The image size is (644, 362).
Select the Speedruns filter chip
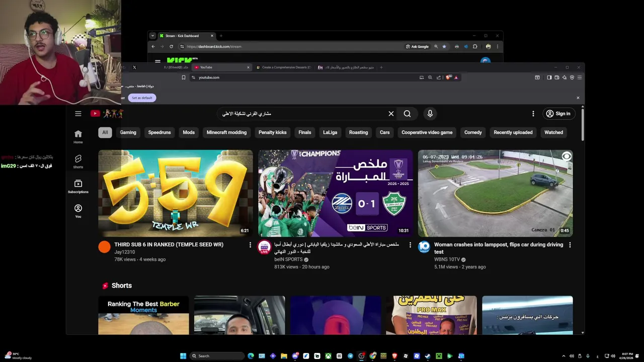[159, 132]
